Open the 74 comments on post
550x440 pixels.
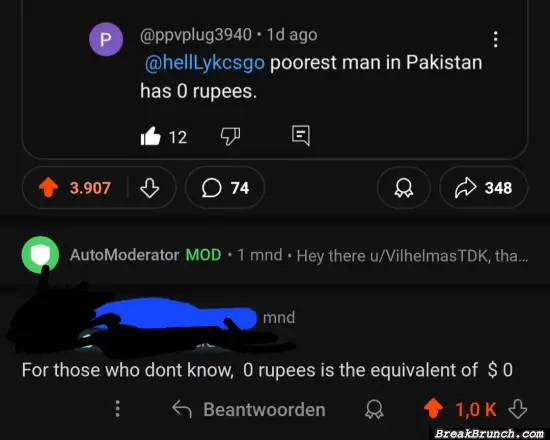pos(225,188)
